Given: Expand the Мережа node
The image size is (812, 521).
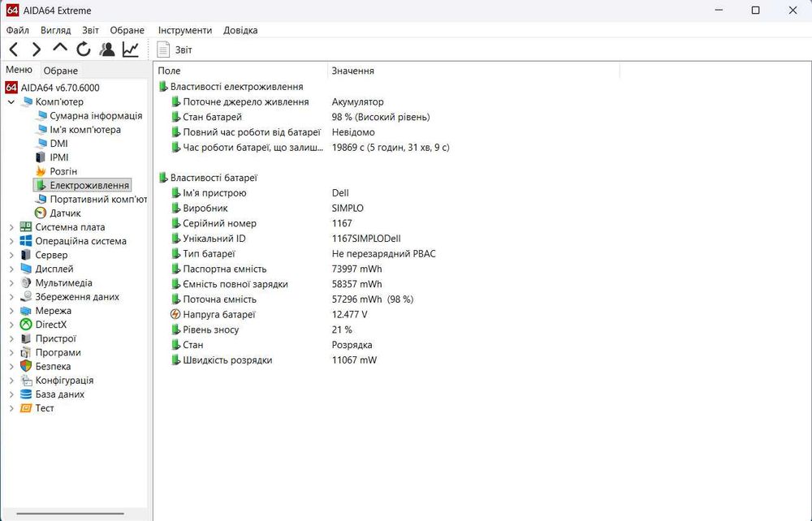Looking at the screenshot, I should (11, 311).
